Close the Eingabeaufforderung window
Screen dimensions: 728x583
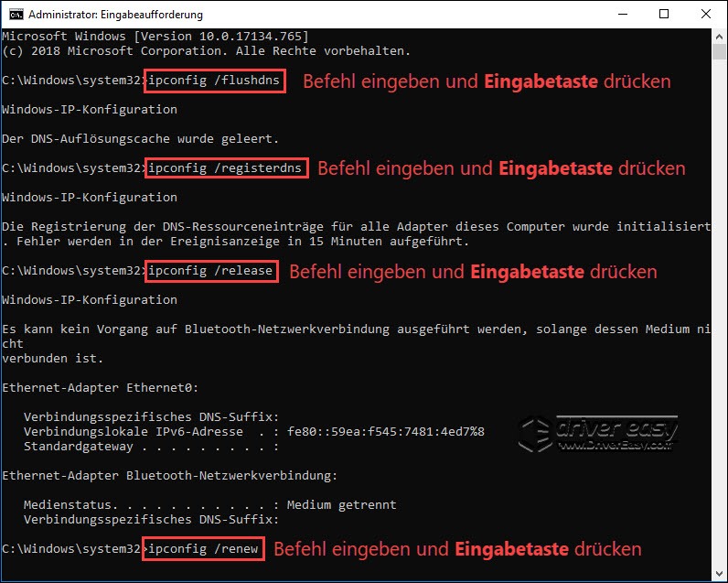(x=705, y=15)
